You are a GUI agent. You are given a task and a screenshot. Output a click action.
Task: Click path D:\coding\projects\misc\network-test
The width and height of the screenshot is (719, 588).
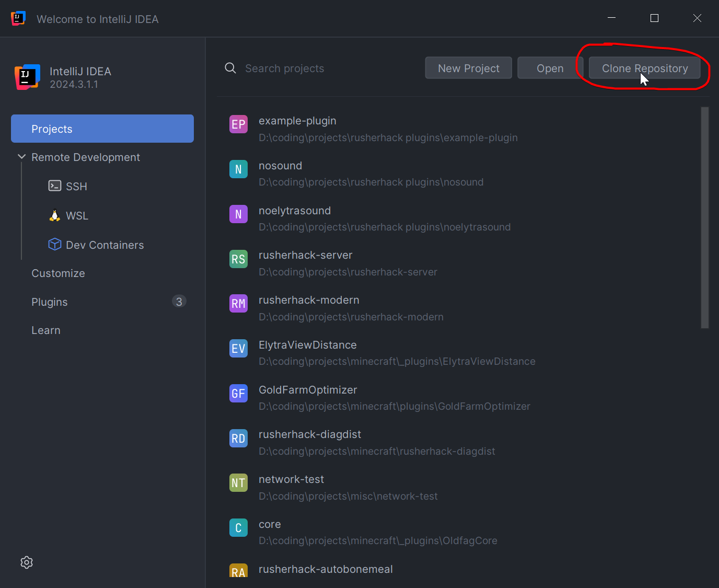click(x=348, y=496)
